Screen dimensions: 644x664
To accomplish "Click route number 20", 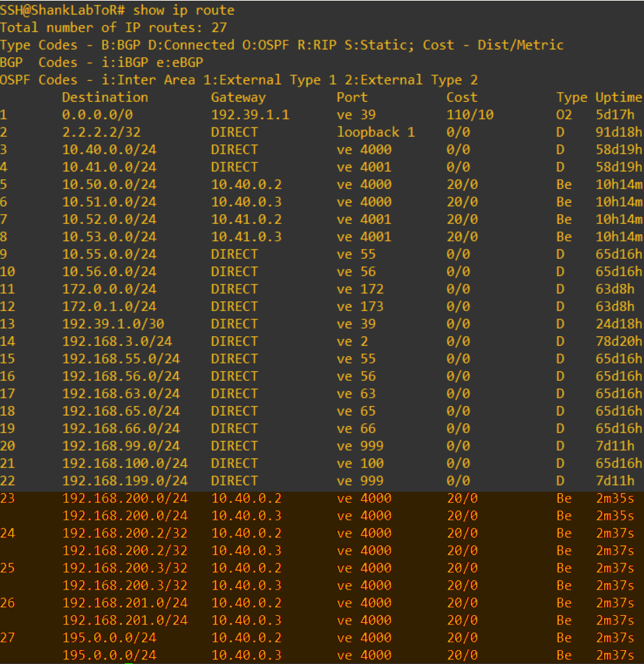I will (x=8, y=446).
